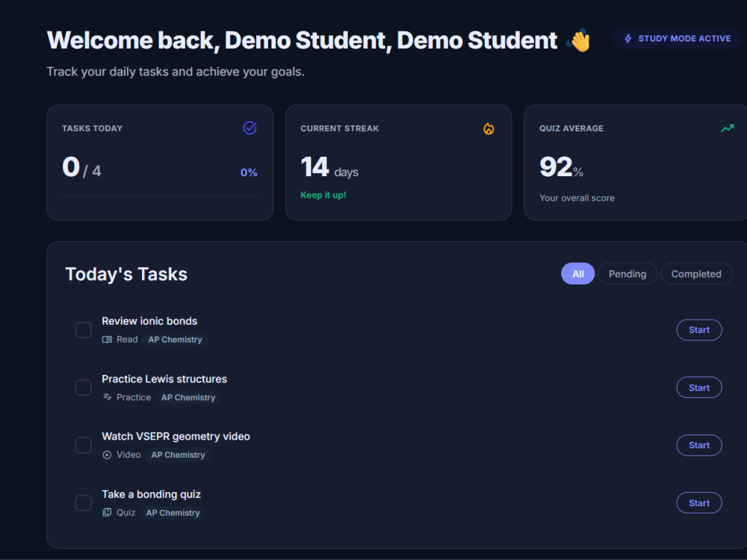This screenshot has width=747, height=560.
Task: Switch to the Pending filter tab
Action: click(x=627, y=274)
